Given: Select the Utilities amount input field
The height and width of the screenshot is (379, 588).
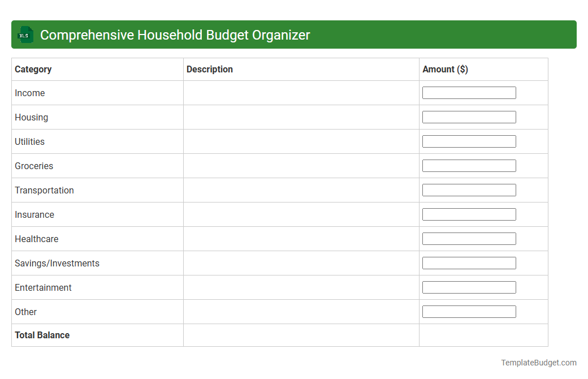Looking at the screenshot, I should tap(469, 141).
